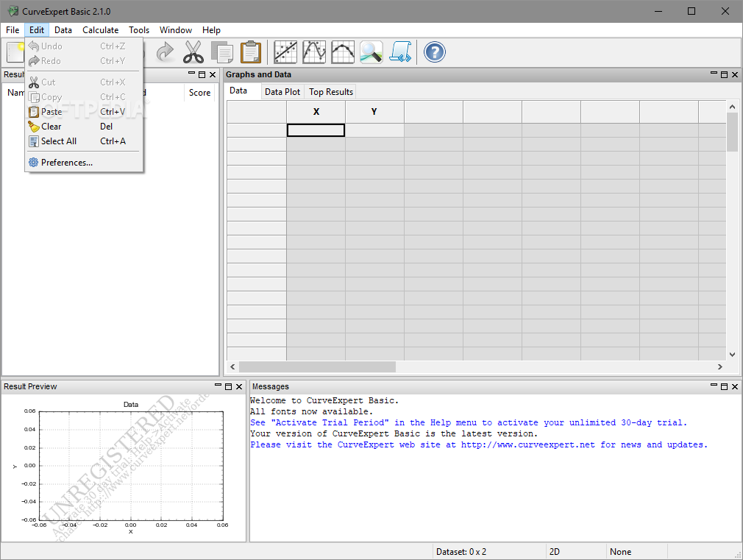The width and height of the screenshot is (743, 560).
Task: Click the vertical scrollbar thumb of data grid
Action: point(732,132)
